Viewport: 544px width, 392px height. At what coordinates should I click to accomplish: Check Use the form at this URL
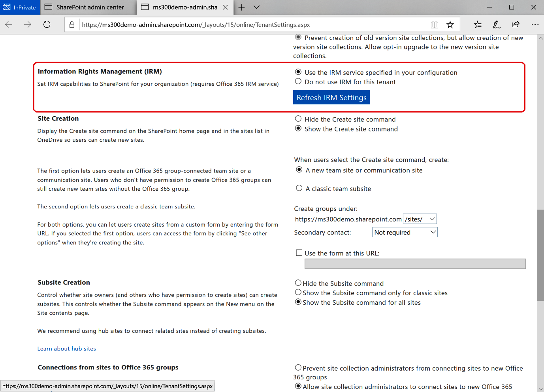coord(299,253)
